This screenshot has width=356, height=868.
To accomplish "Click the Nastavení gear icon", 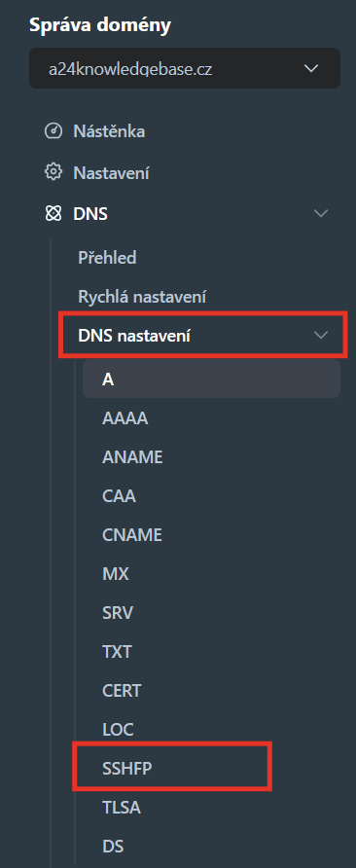I will pyautogui.click(x=53, y=172).
